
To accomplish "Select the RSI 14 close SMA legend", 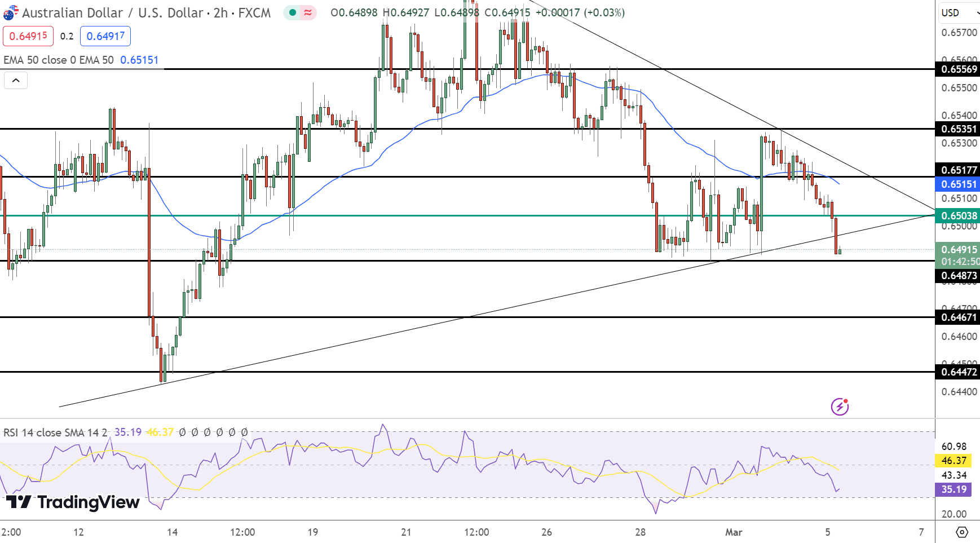I will coord(55,432).
